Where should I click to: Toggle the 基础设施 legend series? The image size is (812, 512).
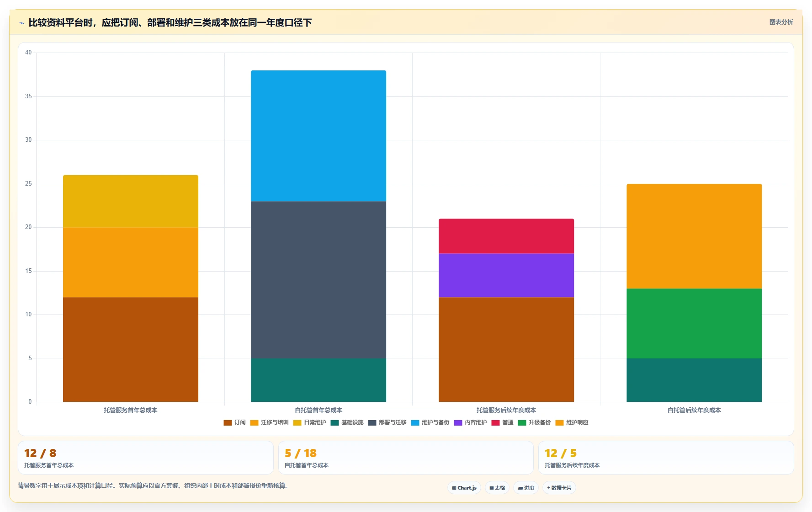pos(347,422)
